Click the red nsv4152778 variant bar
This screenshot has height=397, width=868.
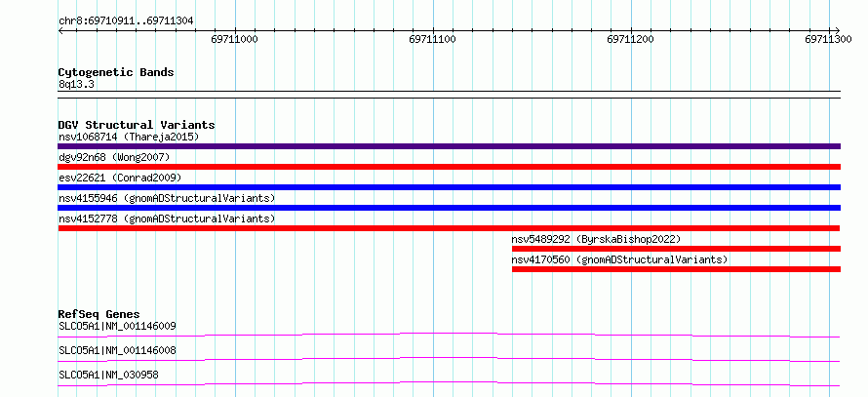point(449,228)
